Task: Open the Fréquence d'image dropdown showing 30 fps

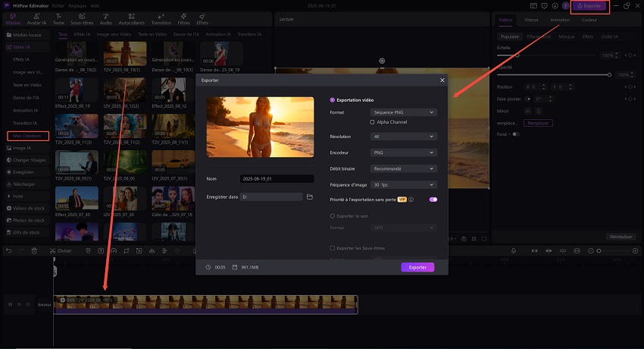Action: coord(403,184)
